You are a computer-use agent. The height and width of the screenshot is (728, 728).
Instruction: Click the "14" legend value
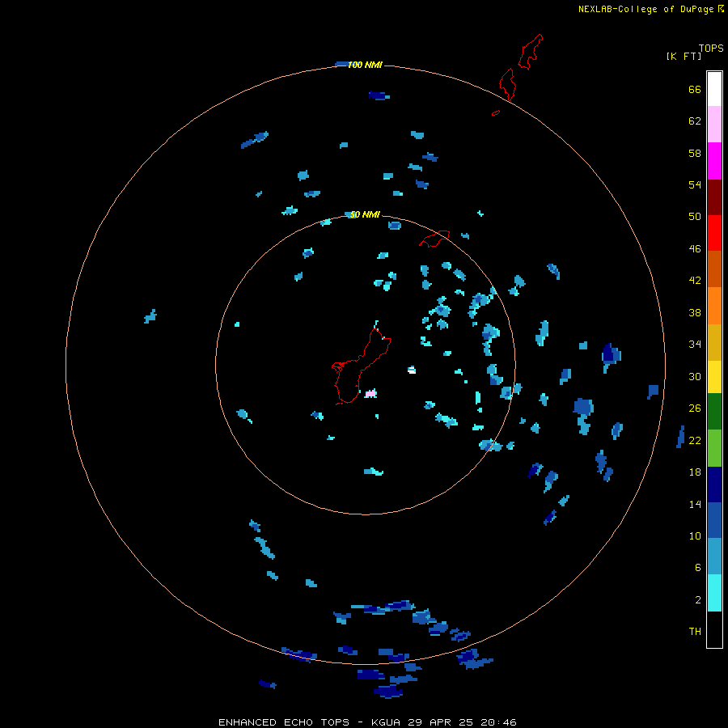tap(695, 504)
